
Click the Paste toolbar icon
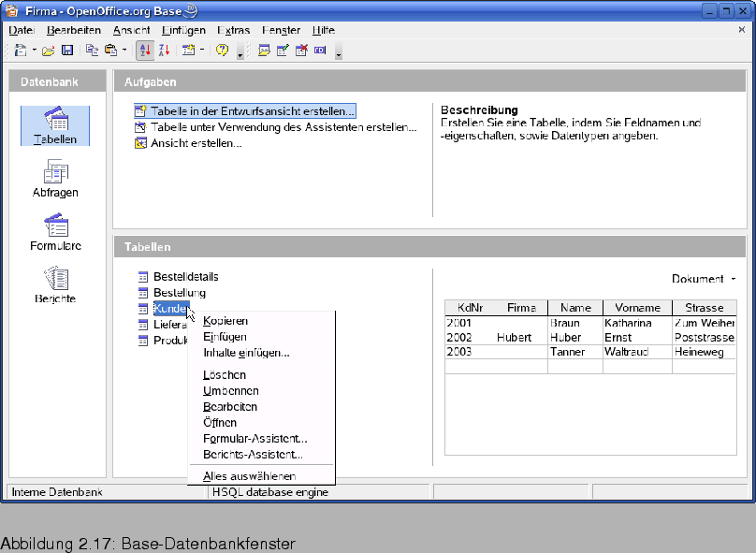click(111, 50)
